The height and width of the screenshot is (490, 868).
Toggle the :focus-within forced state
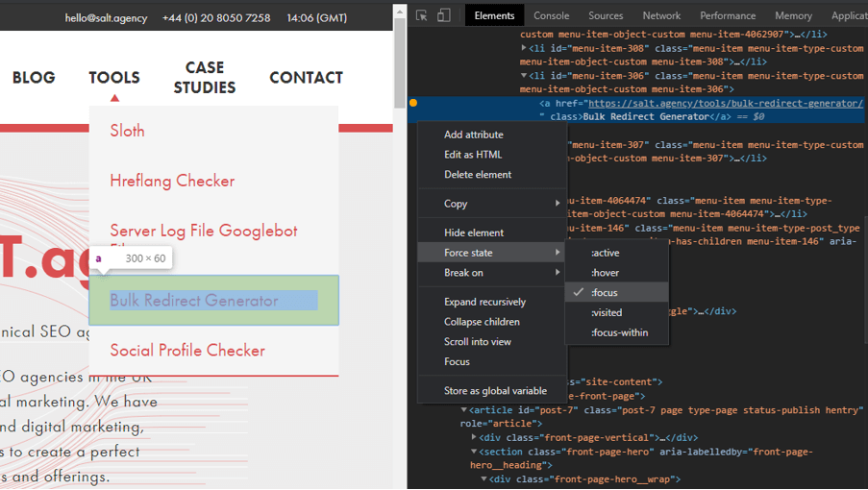click(617, 332)
